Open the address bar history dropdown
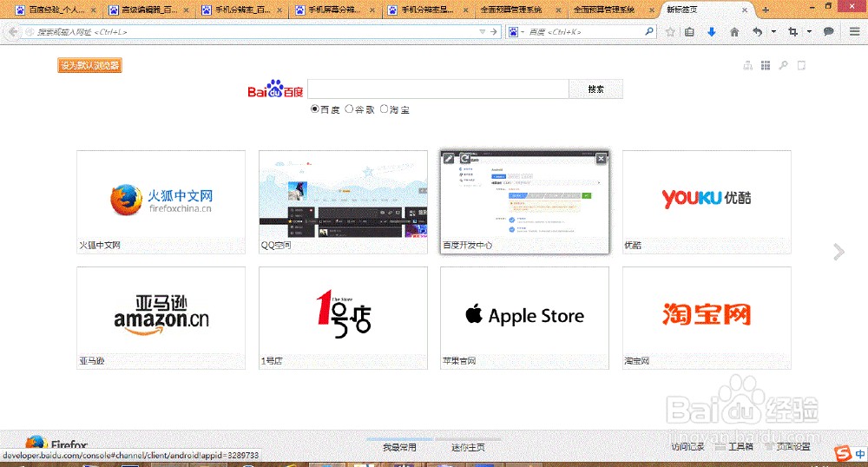Viewport: 868px width, 467px height. click(482, 32)
